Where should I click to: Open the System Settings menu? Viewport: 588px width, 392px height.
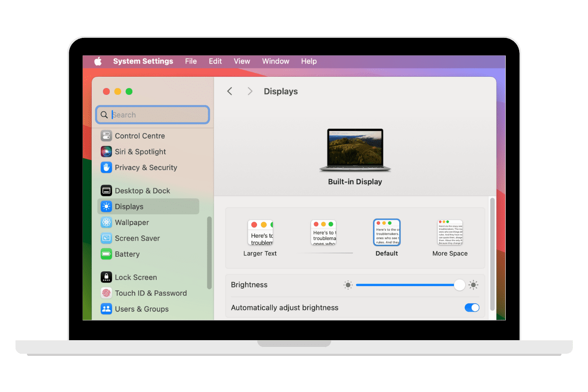coord(143,61)
